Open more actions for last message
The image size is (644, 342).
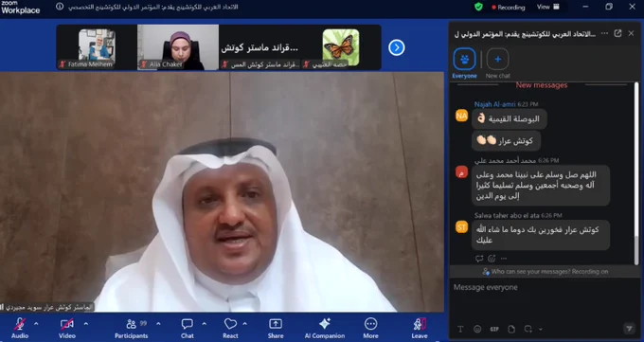tap(504, 259)
